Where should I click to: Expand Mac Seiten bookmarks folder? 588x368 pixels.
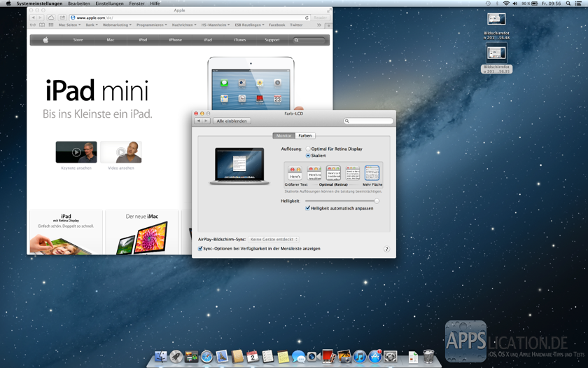pos(69,25)
